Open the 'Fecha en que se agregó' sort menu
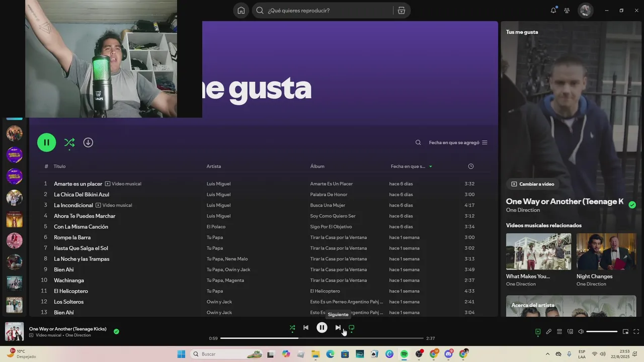Viewport: 644px width, 362px height. coord(458,143)
